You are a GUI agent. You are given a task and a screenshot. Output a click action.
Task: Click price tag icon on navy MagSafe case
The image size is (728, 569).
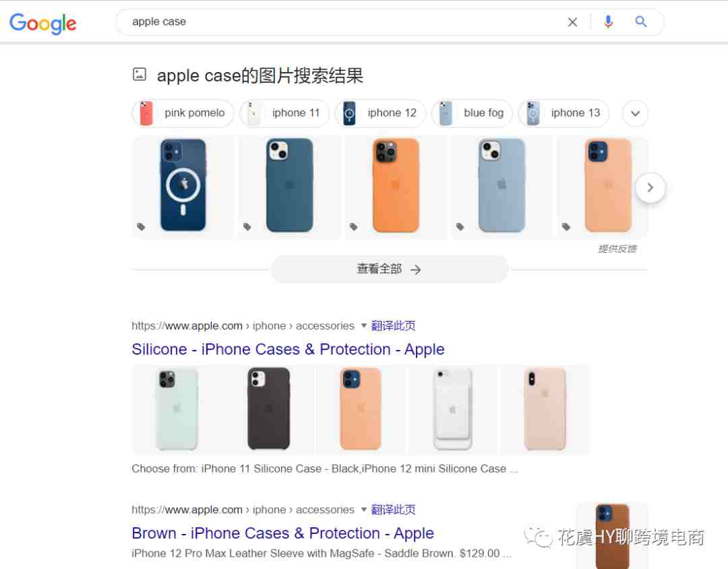click(x=141, y=227)
